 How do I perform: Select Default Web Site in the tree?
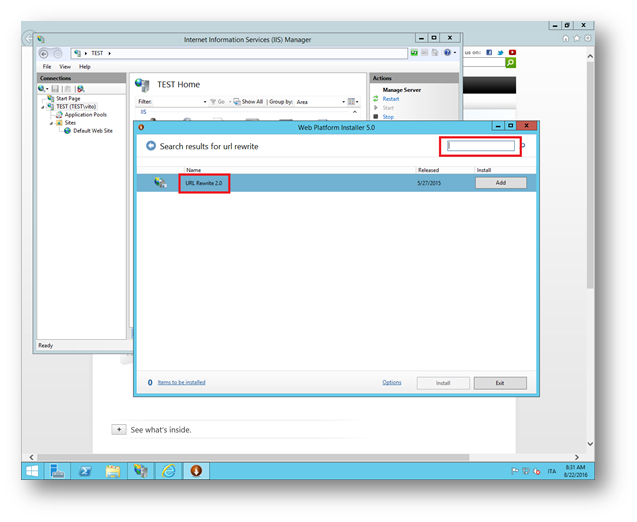pos(93,131)
